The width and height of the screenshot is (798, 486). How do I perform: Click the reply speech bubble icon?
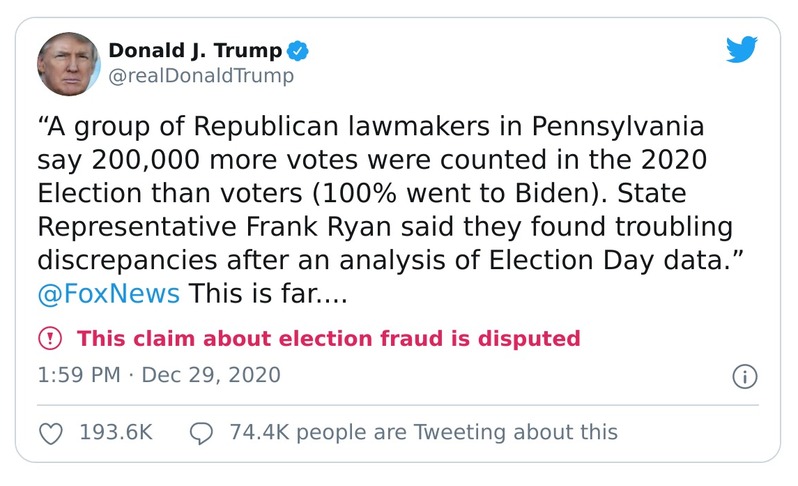201,432
